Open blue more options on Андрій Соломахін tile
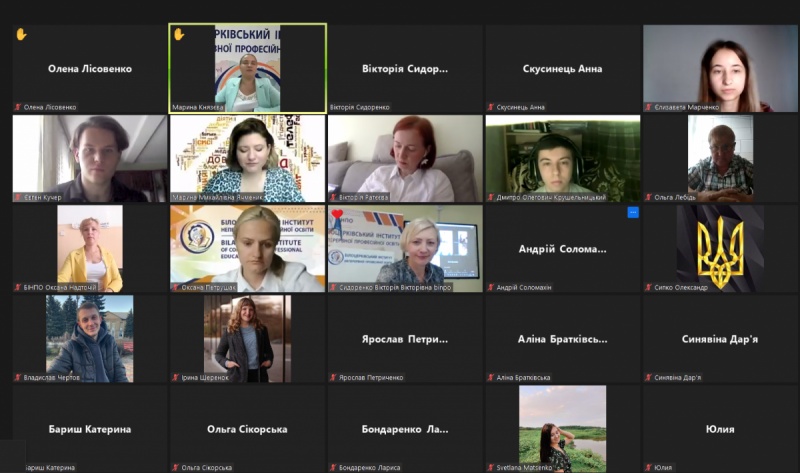Viewport: 800px width, 473px height. [632, 212]
